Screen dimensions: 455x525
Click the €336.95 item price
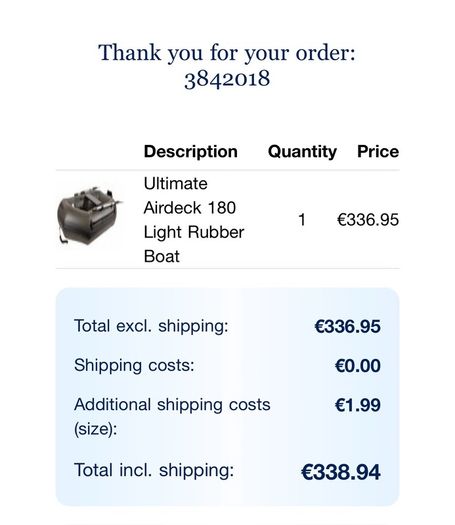pos(368,220)
